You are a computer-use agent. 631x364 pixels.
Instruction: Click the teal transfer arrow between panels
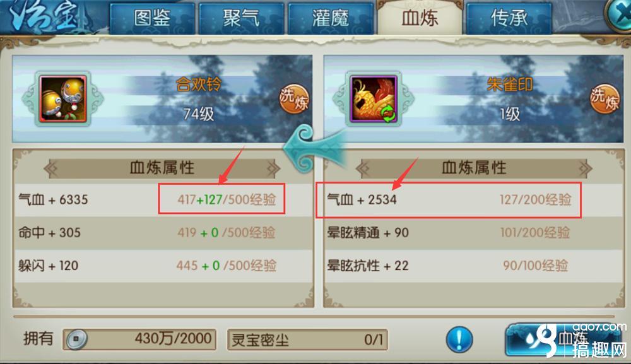click(x=314, y=148)
